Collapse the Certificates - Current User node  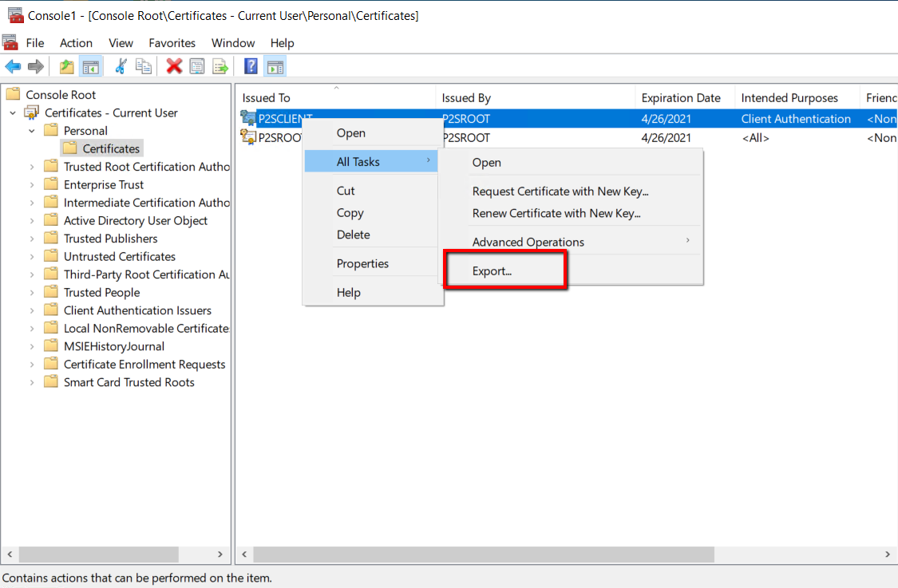(x=14, y=112)
